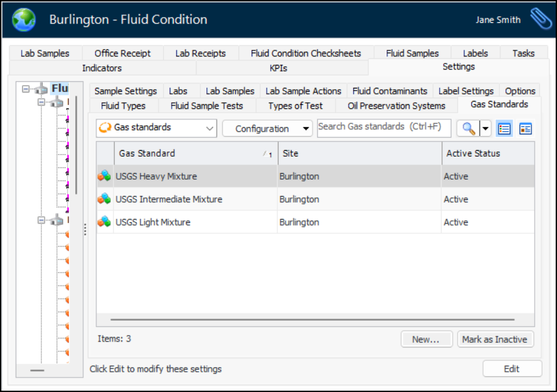Viewport: 557px width, 392px height.
Task: Click the New... button
Action: [427, 339]
